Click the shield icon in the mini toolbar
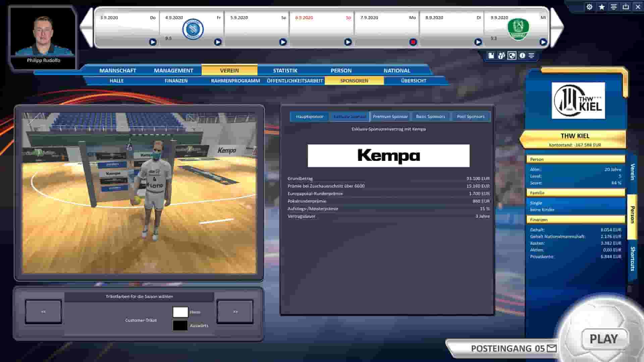Screen dimensions: 644x362 [x=511, y=56]
